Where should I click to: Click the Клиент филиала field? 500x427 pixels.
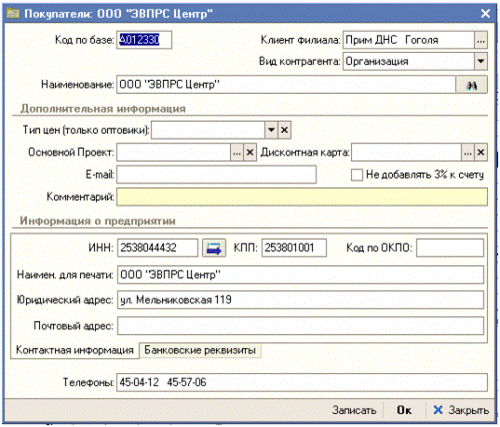(408, 40)
